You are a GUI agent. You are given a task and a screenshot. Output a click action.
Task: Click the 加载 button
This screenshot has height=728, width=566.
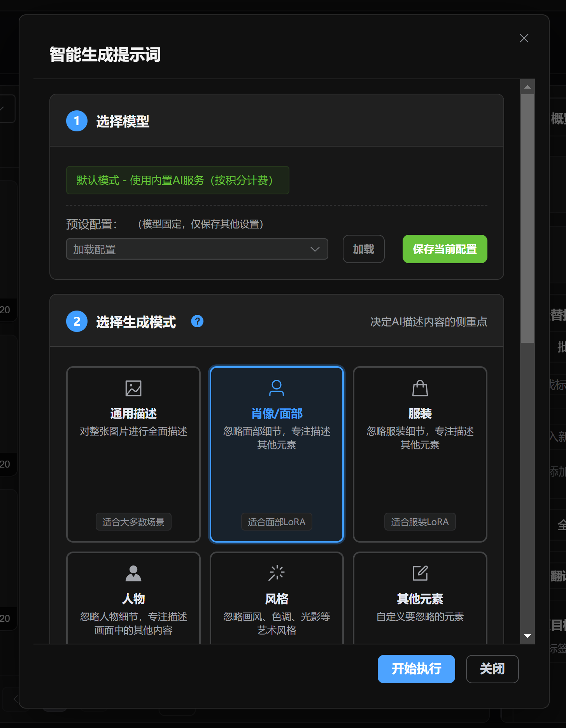364,249
